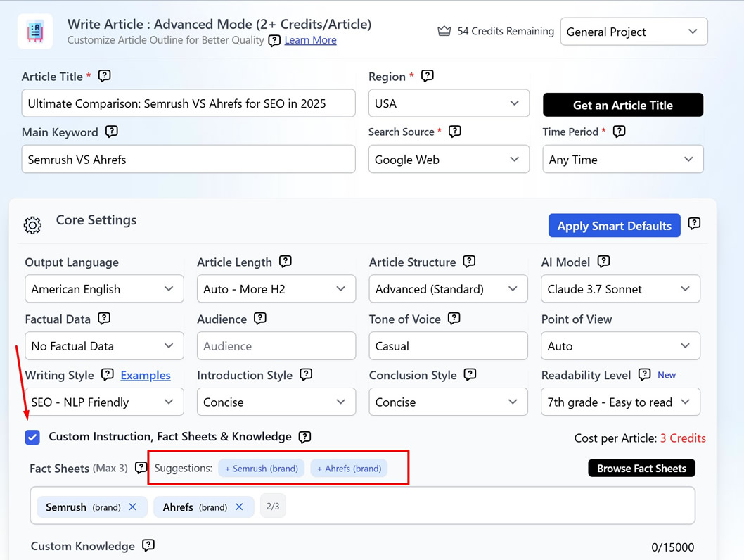Screen dimensions: 744x560
Task: Open help icon beside Main Keyword
Action: tap(112, 132)
